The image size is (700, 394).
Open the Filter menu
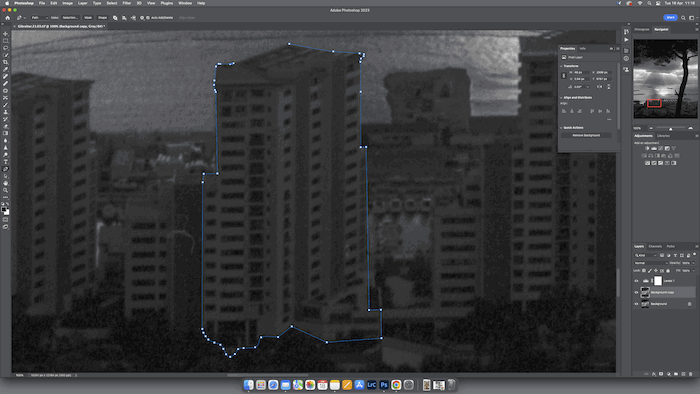127,3
